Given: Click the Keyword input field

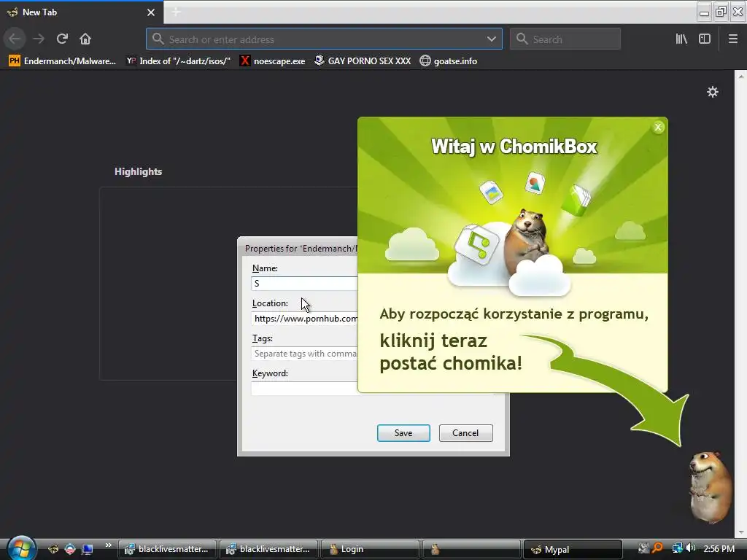Looking at the screenshot, I should [304, 389].
